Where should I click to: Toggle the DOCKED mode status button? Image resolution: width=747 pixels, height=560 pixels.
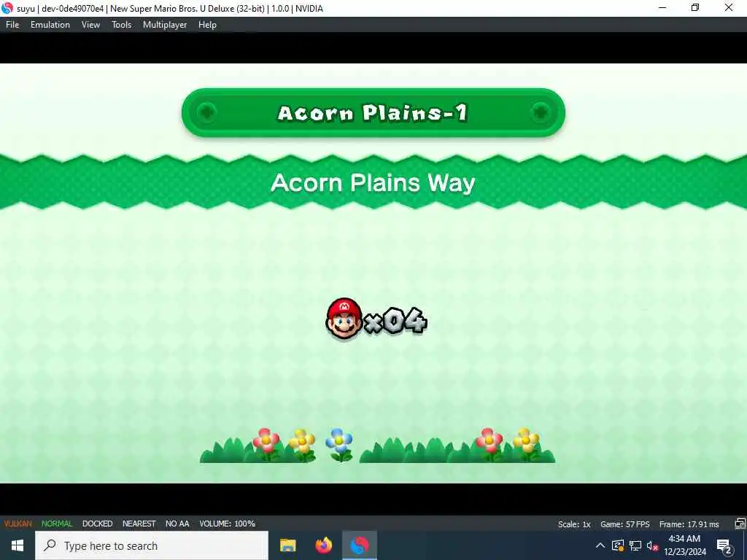tap(97, 524)
